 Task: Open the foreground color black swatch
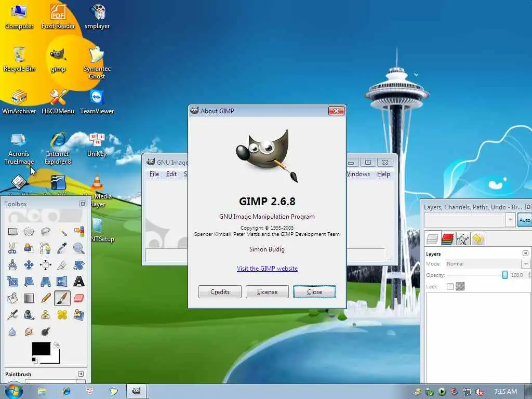41,349
